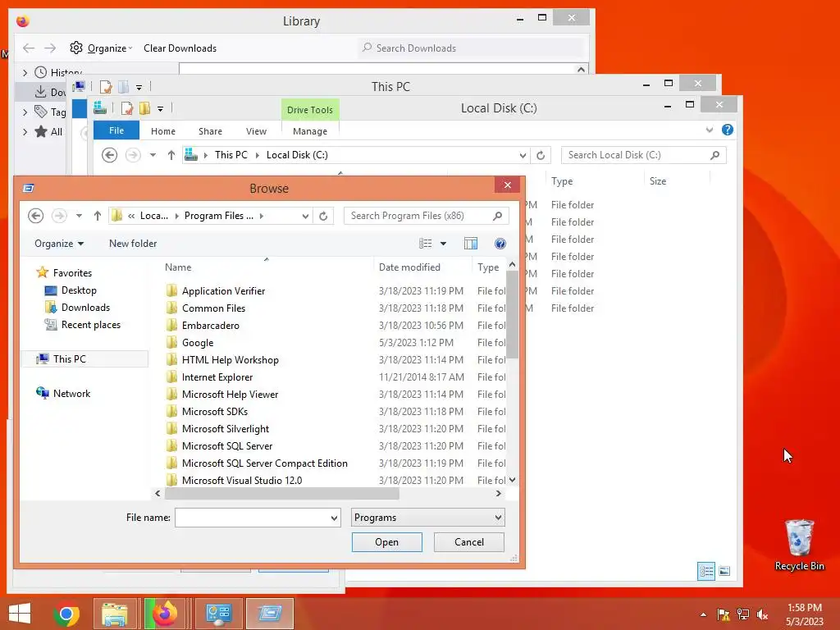Select the Internet Explorer folder
The height and width of the screenshot is (630, 840).
[x=217, y=377]
